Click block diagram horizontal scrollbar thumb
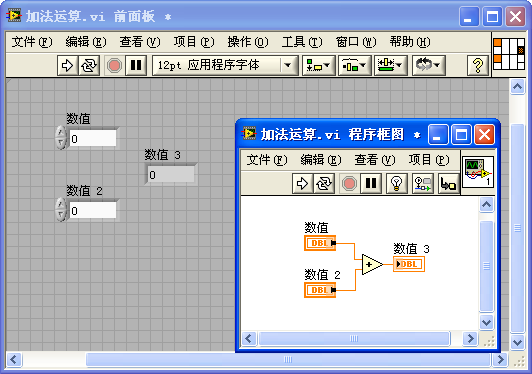The height and width of the screenshot is (374, 532). (354, 338)
